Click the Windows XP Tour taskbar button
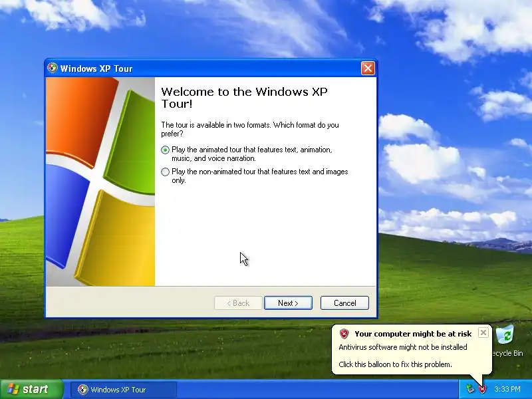The height and width of the screenshot is (399, 532). (x=124, y=390)
